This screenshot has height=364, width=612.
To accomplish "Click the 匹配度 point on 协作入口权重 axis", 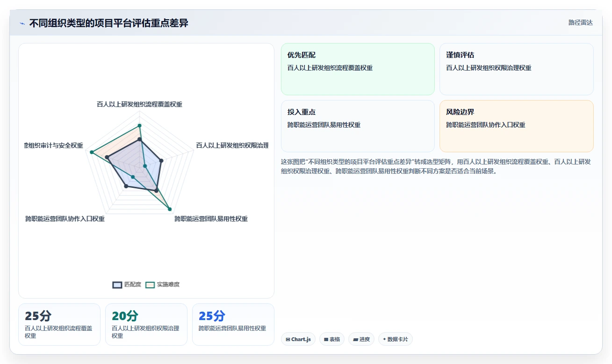I will click(126, 186).
